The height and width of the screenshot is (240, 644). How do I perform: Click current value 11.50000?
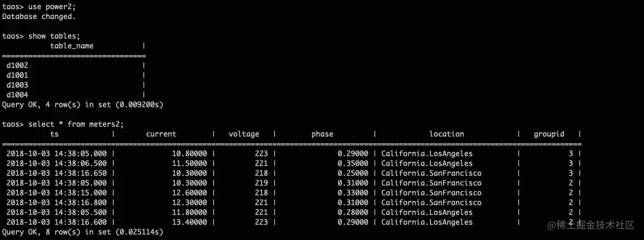pos(190,163)
